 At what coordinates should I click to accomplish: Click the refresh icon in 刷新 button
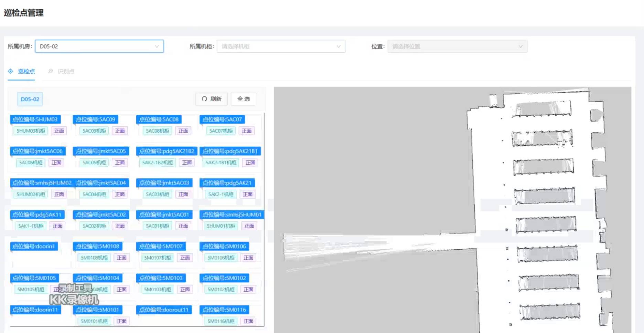click(x=204, y=99)
